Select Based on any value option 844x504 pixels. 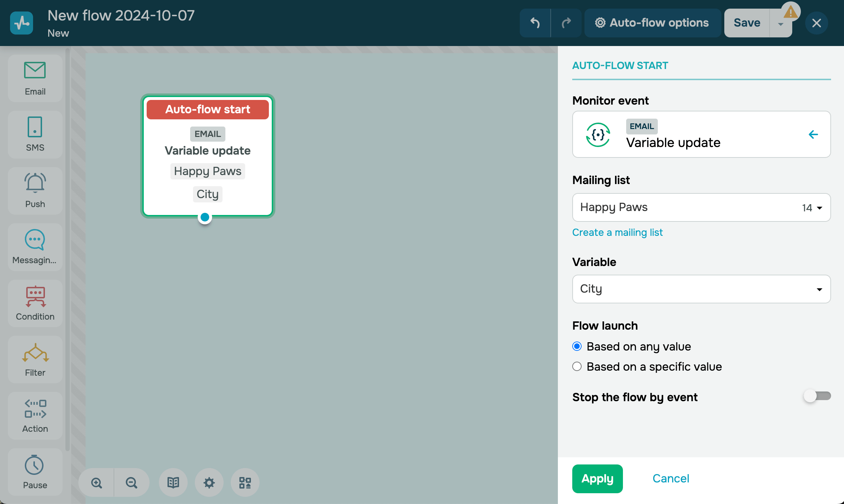pos(577,347)
